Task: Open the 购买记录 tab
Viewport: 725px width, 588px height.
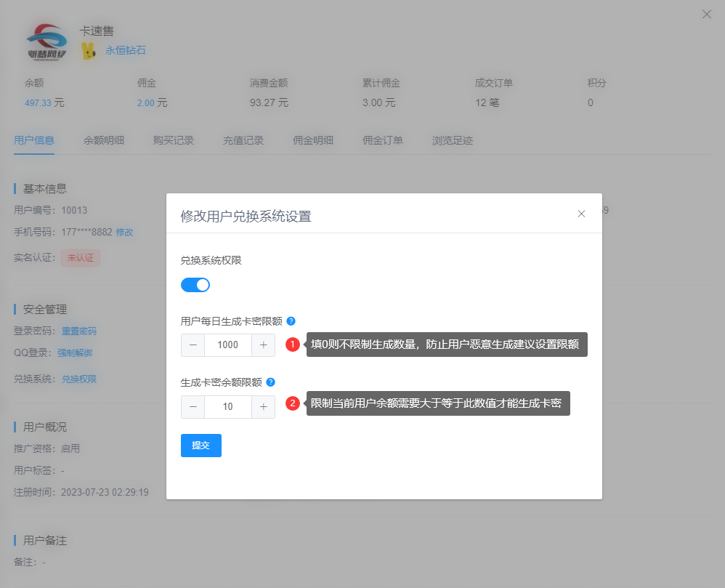Action: pos(174,140)
